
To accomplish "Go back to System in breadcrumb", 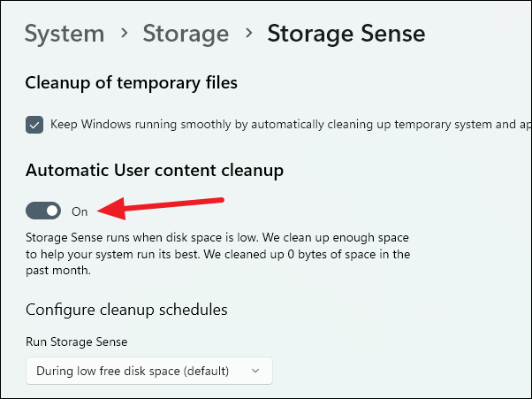I will (x=65, y=34).
